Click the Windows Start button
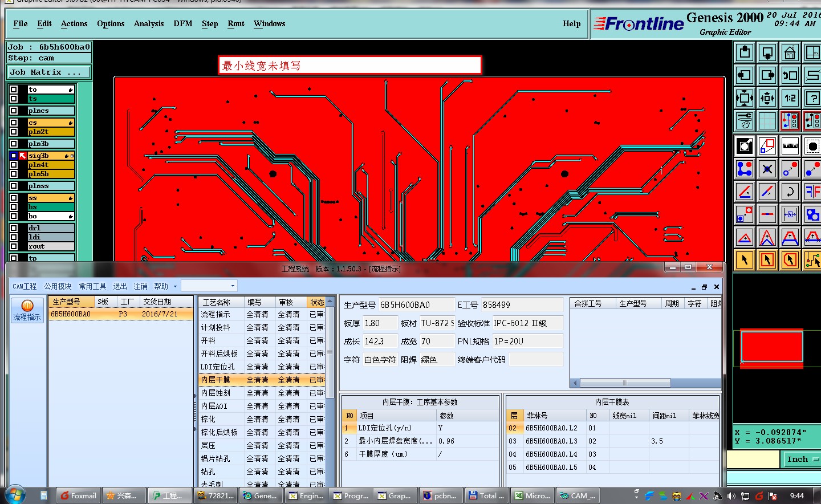Screen dimensions: 821x504 tap(15, 495)
